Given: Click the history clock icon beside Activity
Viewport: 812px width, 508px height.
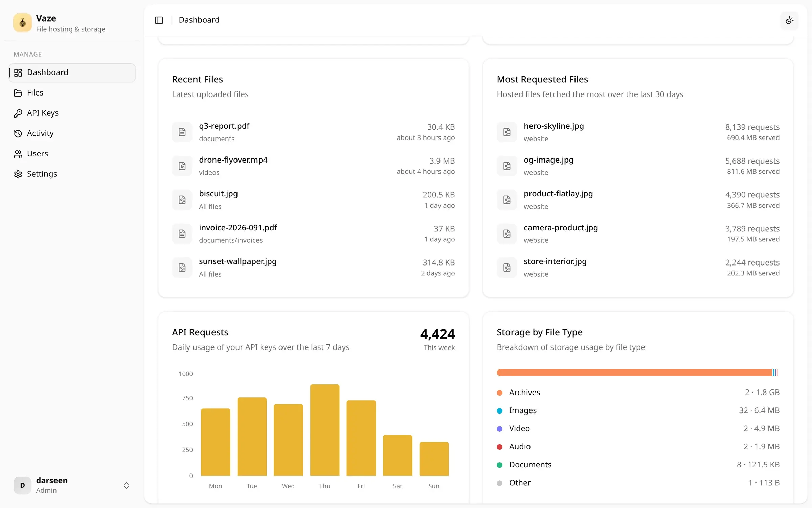Looking at the screenshot, I should pos(18,134).
